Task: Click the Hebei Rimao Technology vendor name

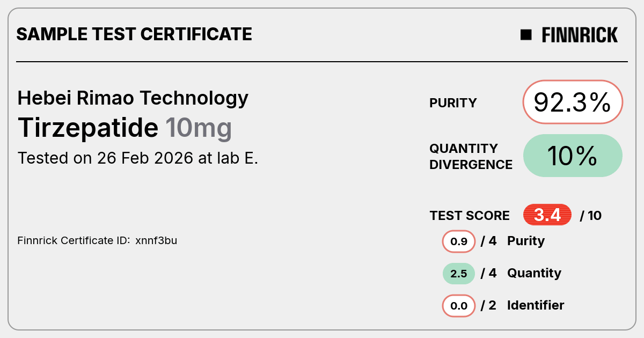Action: (133, 98)
